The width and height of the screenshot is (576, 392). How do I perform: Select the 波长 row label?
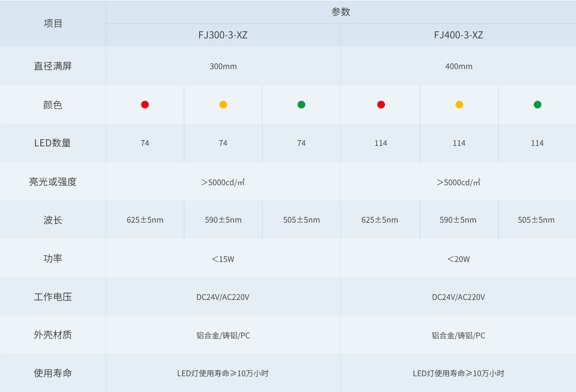pos(53,220)
